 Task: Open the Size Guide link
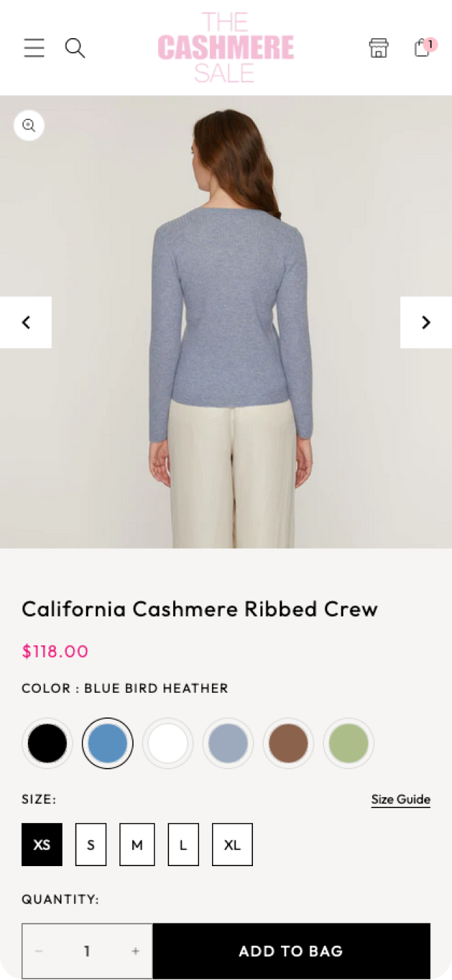point(401,799)
